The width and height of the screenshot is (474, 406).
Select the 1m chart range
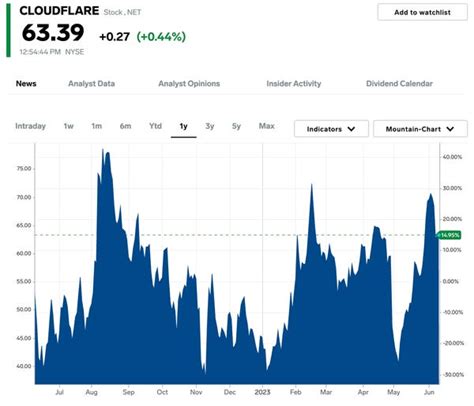tap(97, 126)
